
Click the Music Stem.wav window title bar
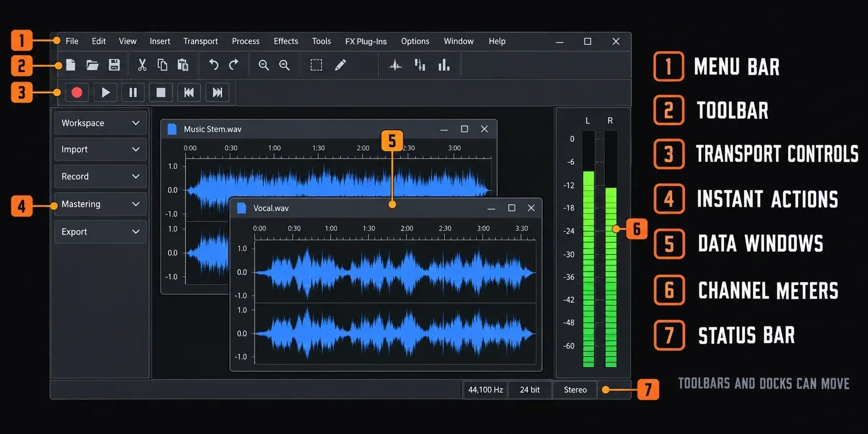coord(329,129)
